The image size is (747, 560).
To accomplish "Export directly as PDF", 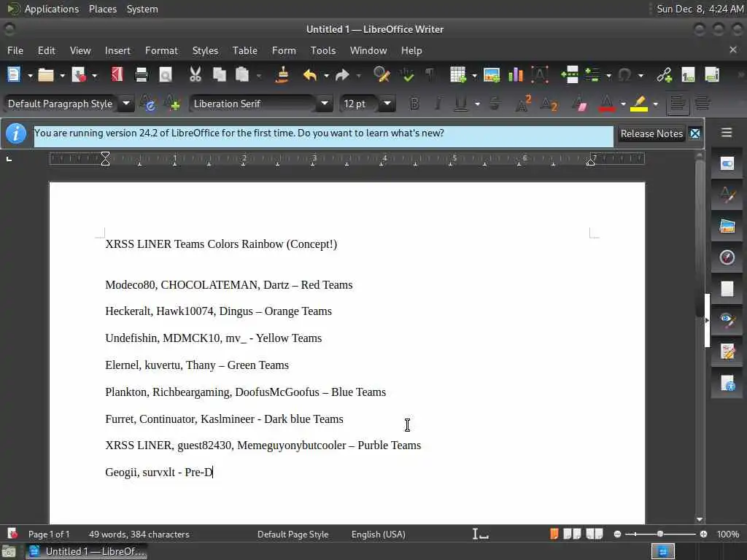I will click(117, 75).
